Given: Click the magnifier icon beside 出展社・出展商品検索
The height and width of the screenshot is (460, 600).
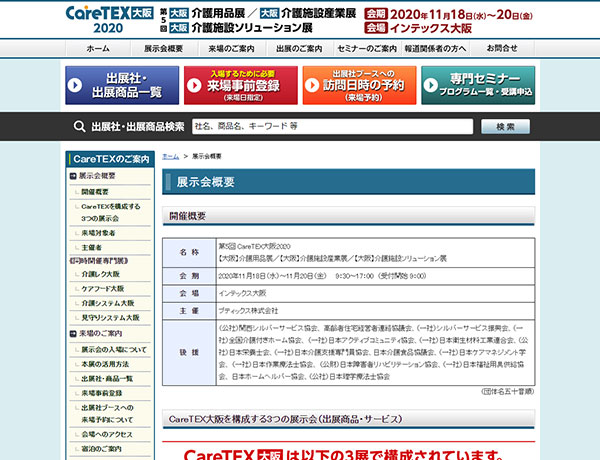Looking at the screenshot, I should (78, 126).
